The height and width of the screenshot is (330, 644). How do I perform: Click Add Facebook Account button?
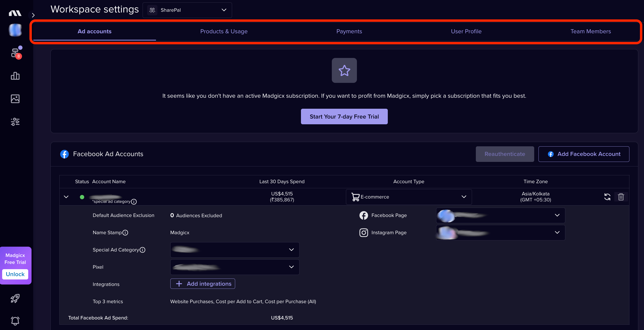(x=584, y=154)
